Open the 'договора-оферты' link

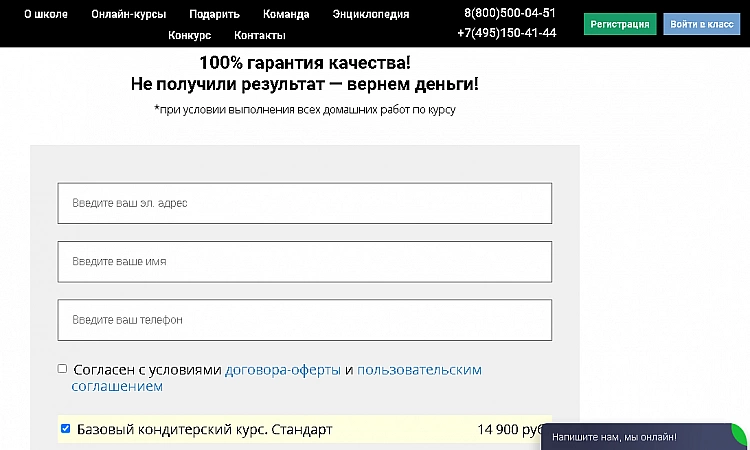point(283,370)
